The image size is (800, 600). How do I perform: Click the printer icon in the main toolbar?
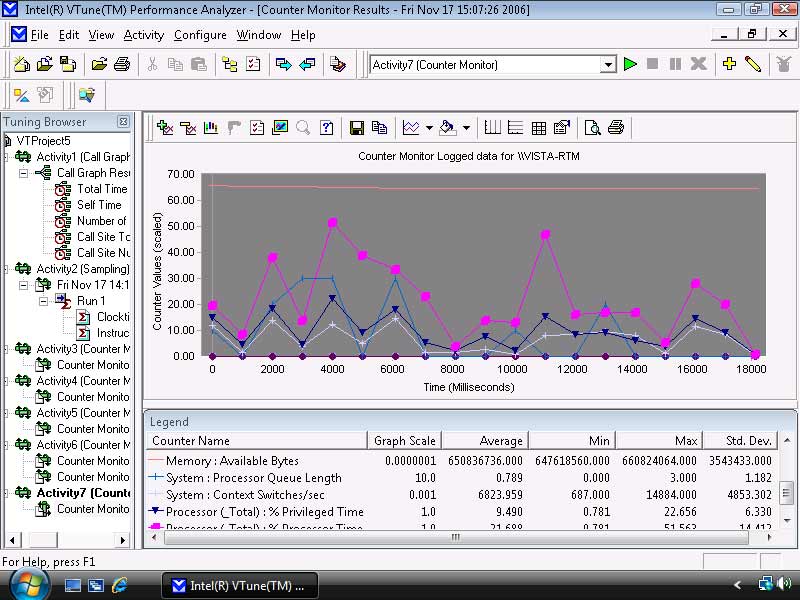point(122,64)
